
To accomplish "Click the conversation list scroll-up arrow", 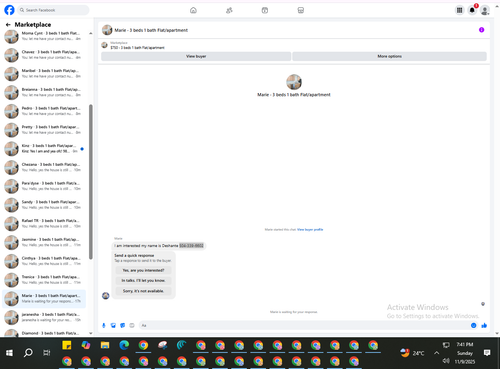I will click(90, 33).
